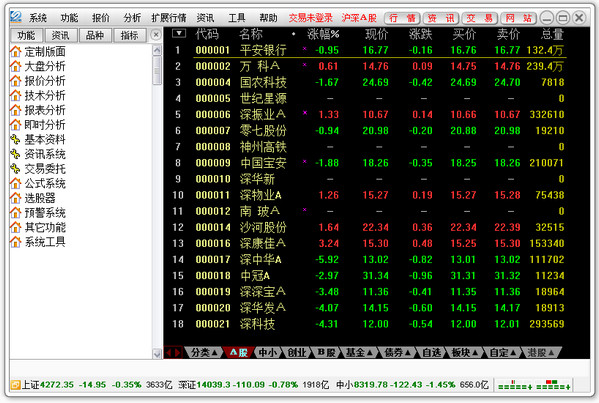Screen dimensions: 599x403
Task: Switch sidebar to the 指标 tab
Action: tap(130, 36)
